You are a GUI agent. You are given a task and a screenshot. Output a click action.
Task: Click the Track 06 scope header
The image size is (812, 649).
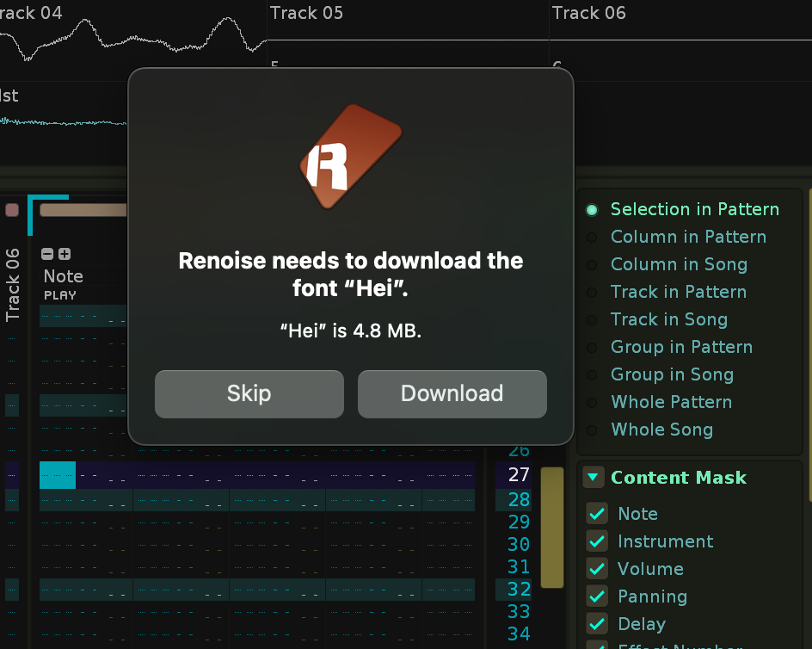(589, 12)
